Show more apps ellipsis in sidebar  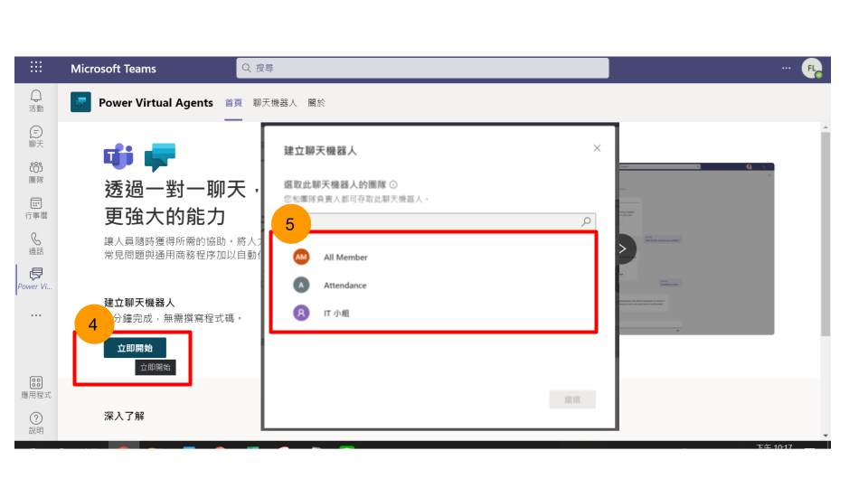(x=36, y=315)
